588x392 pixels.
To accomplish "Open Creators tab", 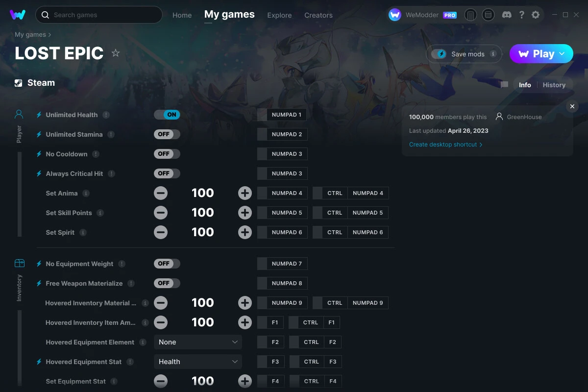I will tap(318, 15).
